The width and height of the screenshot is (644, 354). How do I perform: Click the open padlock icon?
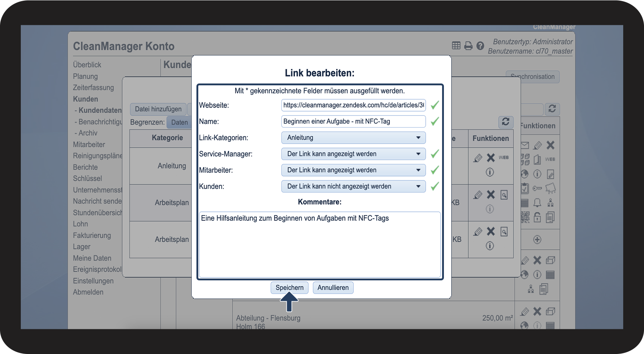tap(537, 217)
